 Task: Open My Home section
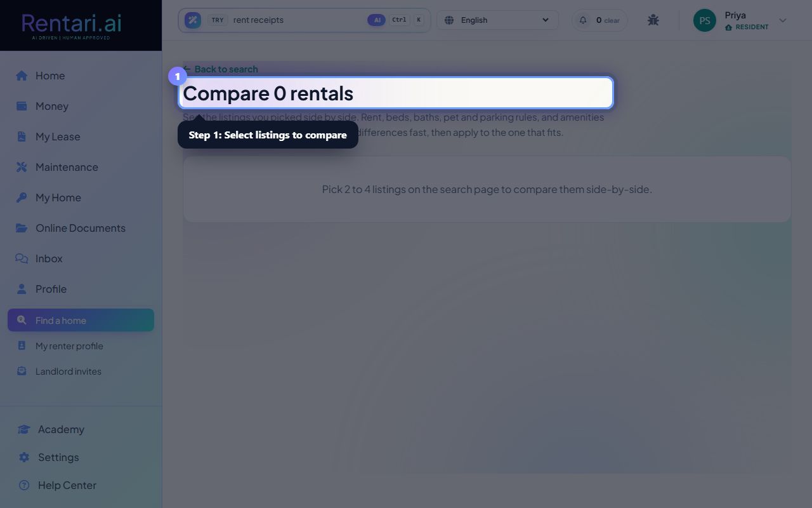(x=81, y=197)
